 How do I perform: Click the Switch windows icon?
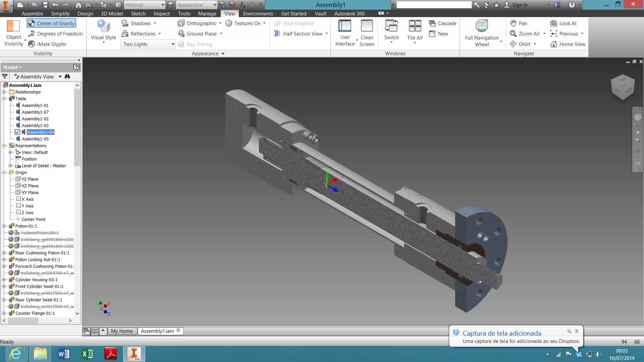[x=391, y=26]
